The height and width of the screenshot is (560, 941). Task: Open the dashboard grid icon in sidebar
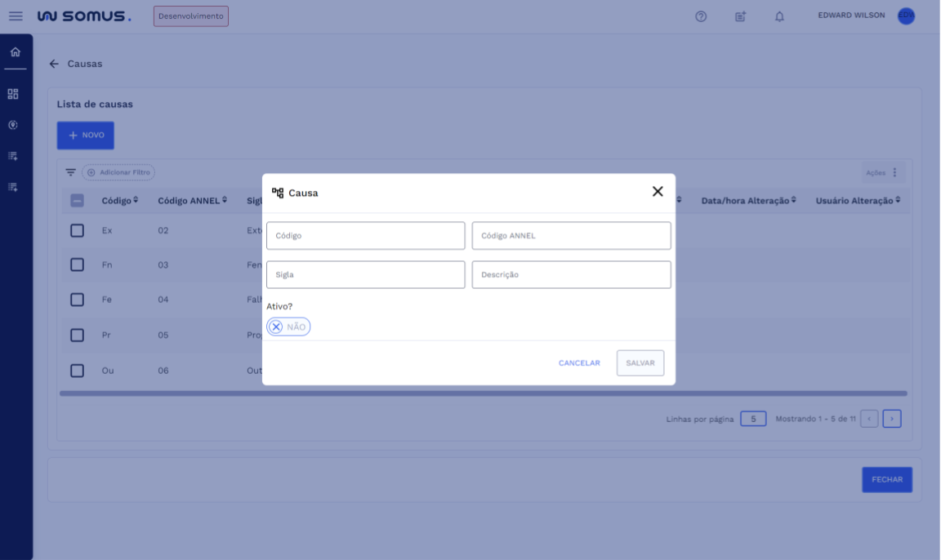(13, 94)
